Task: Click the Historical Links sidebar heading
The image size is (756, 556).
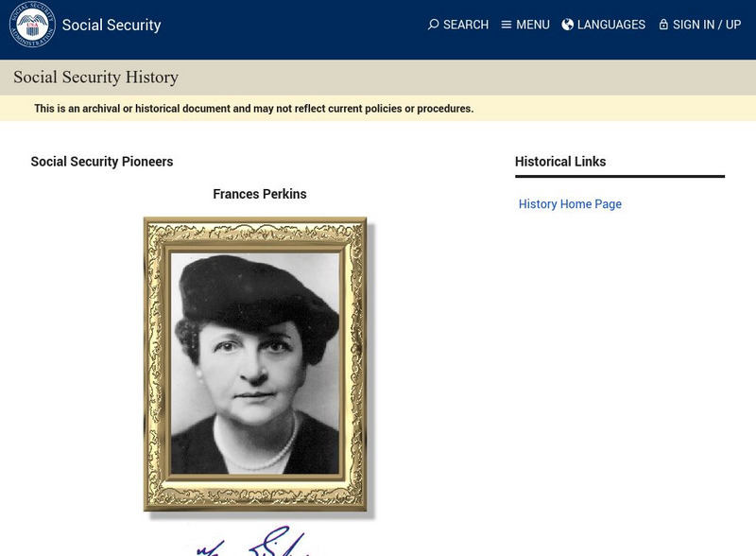Action: coord(560,162)
